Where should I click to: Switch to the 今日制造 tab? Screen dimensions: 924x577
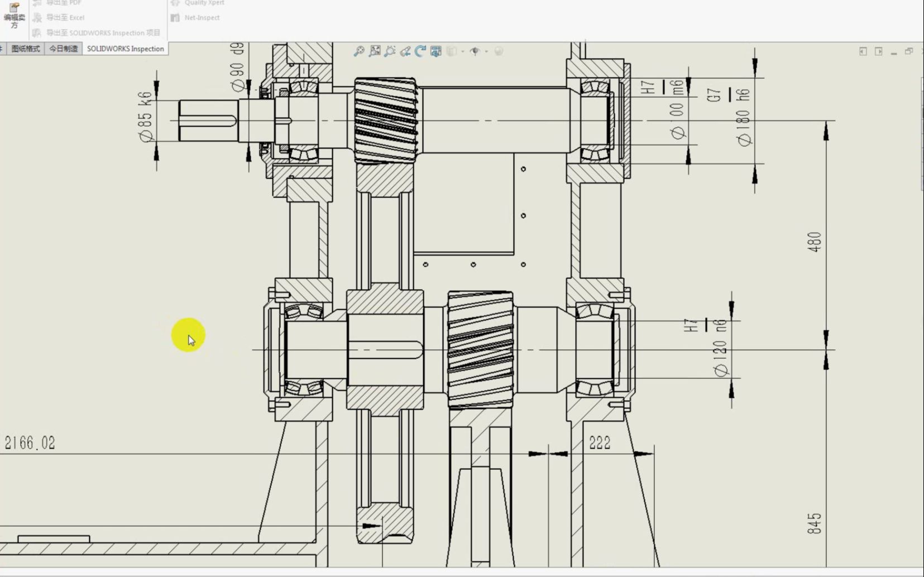click(x=64, y=49)
